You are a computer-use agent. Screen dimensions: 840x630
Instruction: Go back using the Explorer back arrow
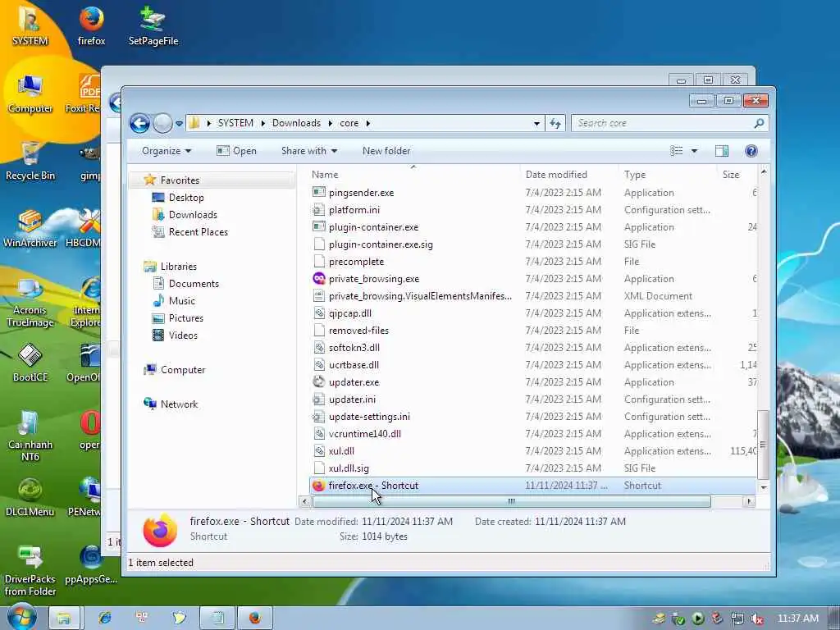click(139, 123)
